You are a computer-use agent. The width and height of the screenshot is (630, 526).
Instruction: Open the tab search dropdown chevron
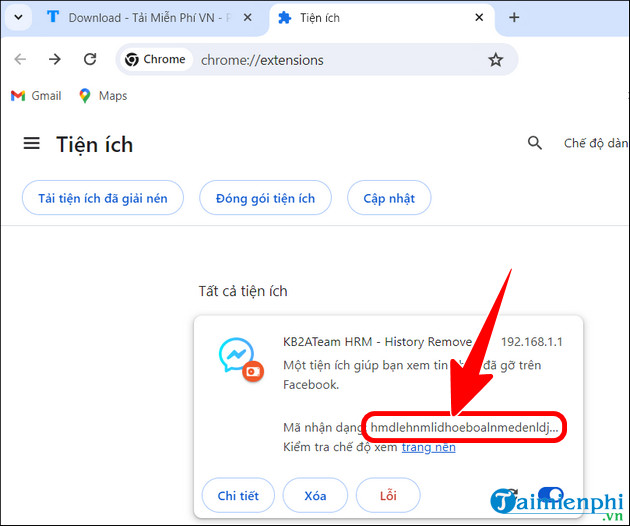(18, 17)
